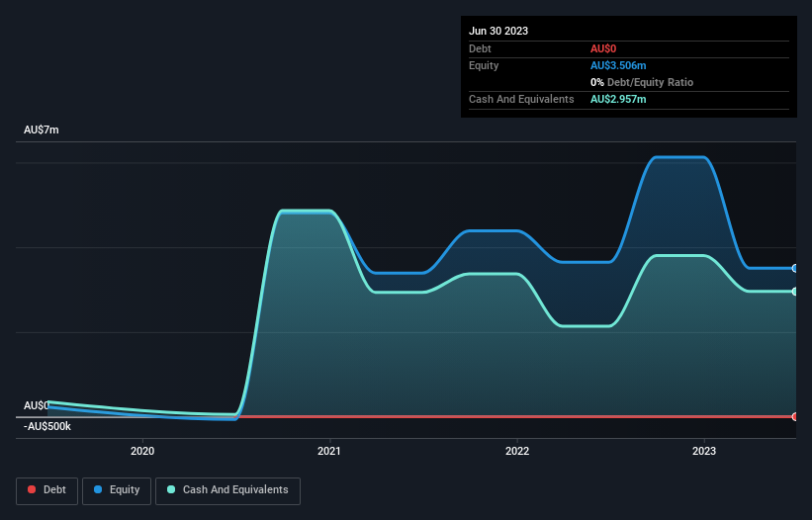Screen dimensions: 812x520
Task: Click the Jun 30 2023 tooltip date
Action: click(498, 31)
